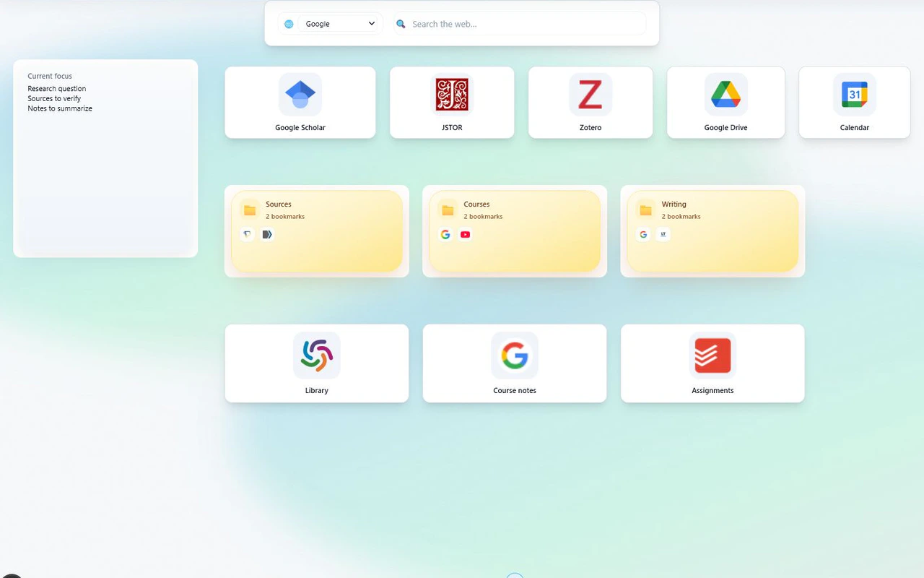Select the Sources to verify note line
Viewport: 924px width, 578px height.
pyautogui.click(x=54, y=99)
